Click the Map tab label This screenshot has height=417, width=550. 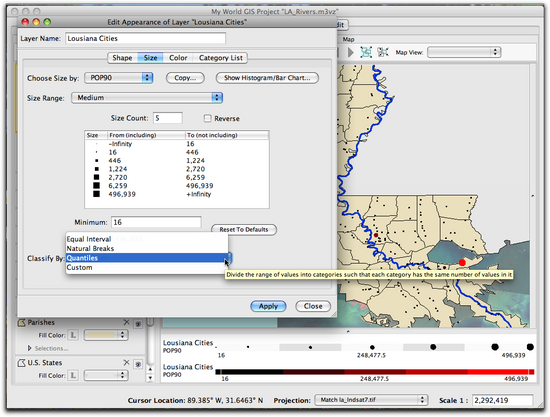(348, 40)
